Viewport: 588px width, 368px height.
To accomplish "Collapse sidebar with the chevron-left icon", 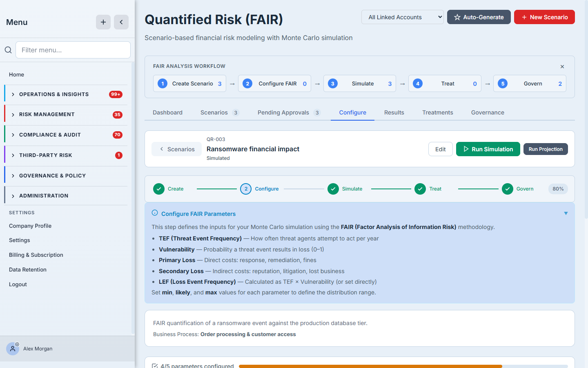I will (x=121, y=22).
